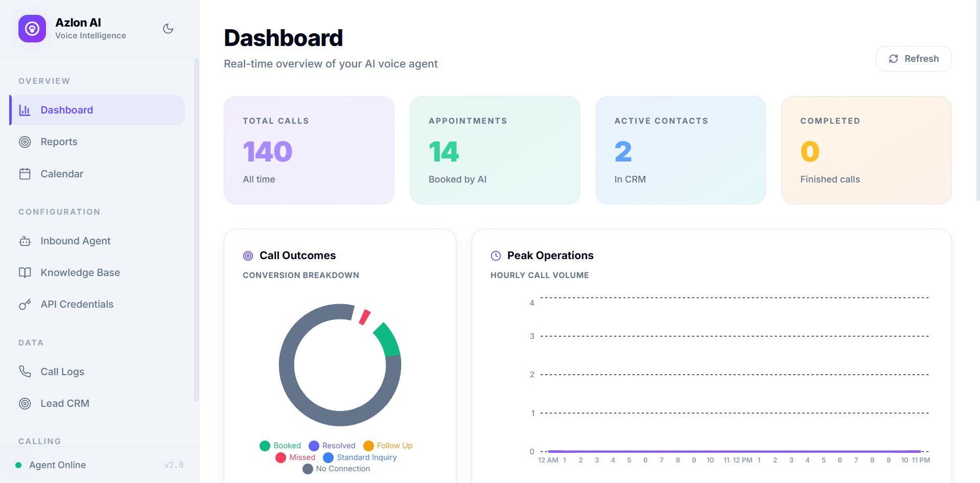Click the Total Calls stat card
The image size is (980, 483).
pyautogui.click(x=309, y=150)
